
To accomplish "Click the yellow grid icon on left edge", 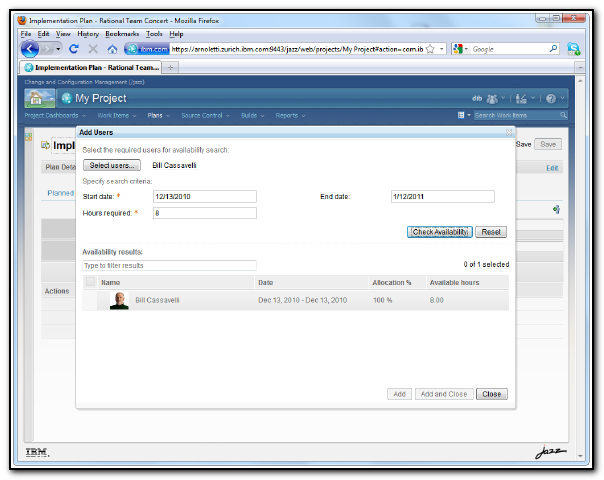I will coord(29,136).
